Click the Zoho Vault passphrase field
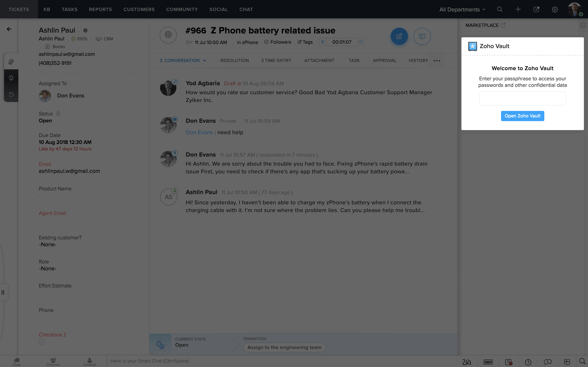This screenshot has height=367, width=588. tap(522, 98)
